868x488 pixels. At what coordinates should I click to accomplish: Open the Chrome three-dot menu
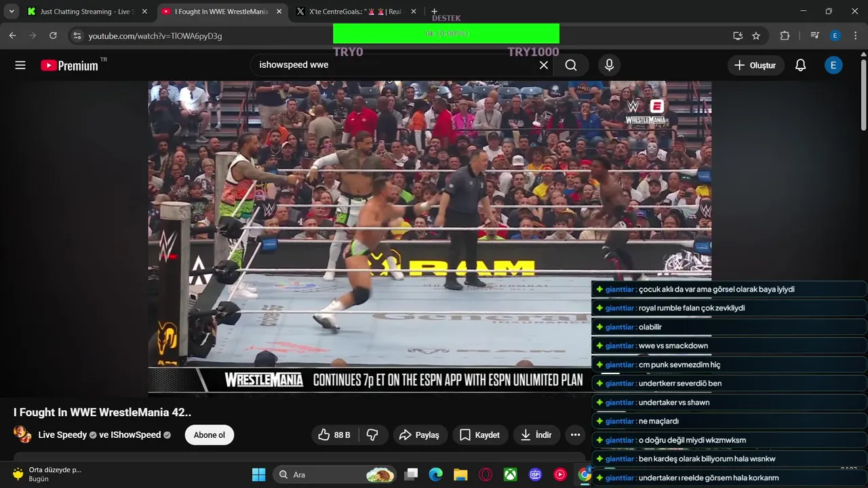click(855, 35)
